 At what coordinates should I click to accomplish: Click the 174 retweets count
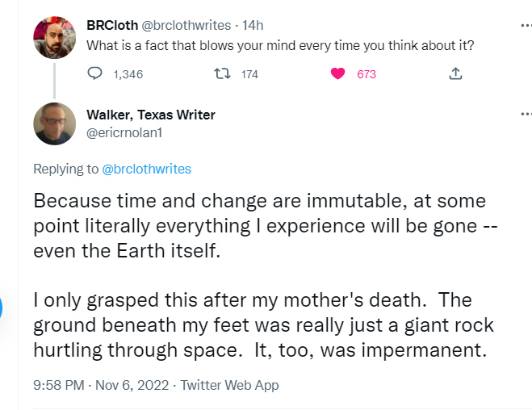249,74
